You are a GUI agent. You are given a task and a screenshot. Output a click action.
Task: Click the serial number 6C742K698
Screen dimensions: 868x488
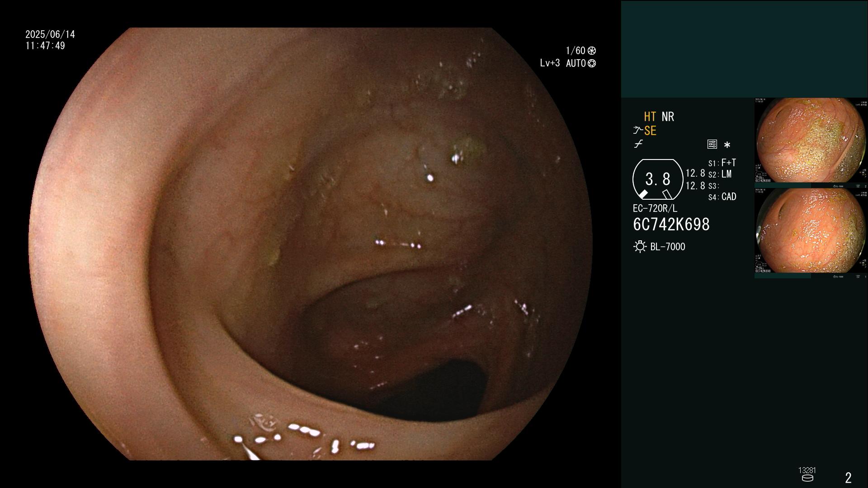(x=671, y=225)
